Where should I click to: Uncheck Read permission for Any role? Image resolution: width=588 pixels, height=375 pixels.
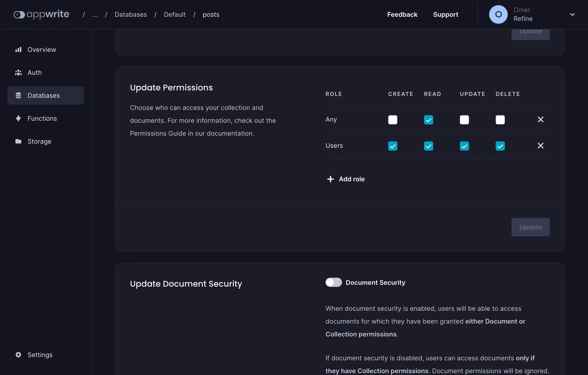coord(428,120)
